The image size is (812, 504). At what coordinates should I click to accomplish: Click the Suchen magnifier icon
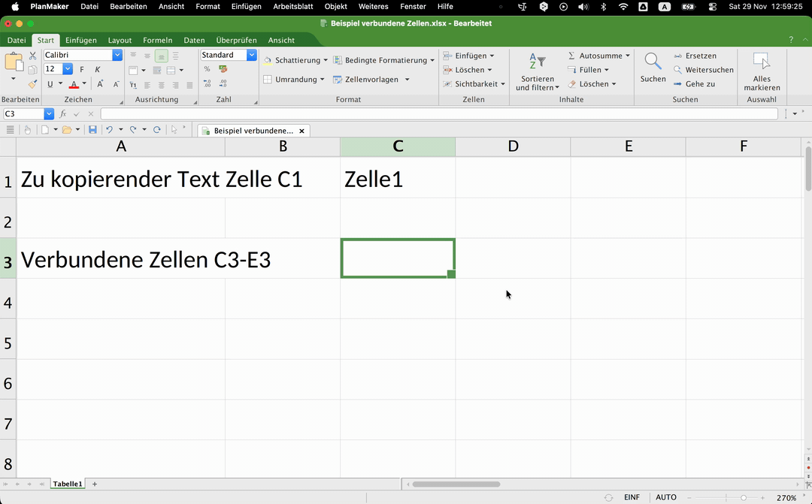click(653, 62)
